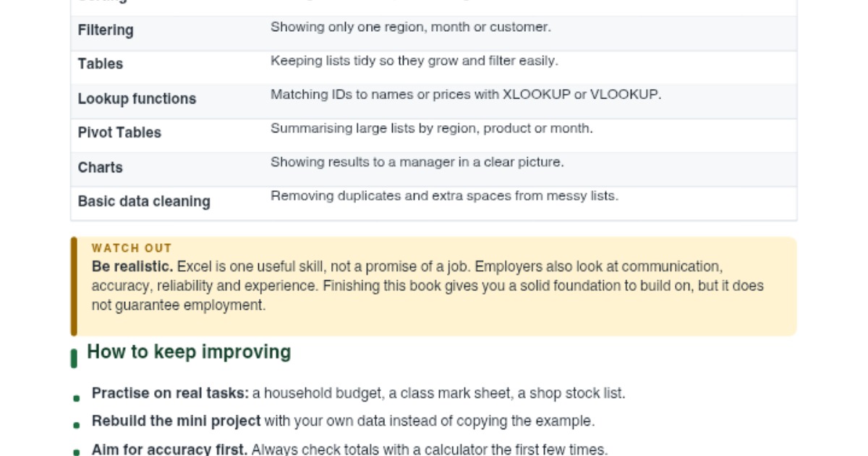Click the bullet before 'Practise on real tasks'
This screenshot has height=456, width=868.
click(77, 397)
